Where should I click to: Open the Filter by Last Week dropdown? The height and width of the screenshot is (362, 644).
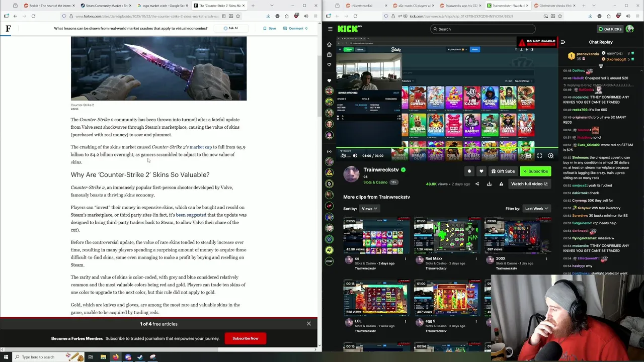pos(536,209)
